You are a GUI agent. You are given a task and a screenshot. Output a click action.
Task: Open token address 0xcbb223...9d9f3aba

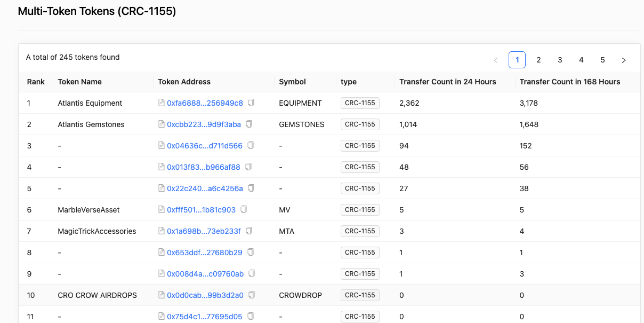203,124
